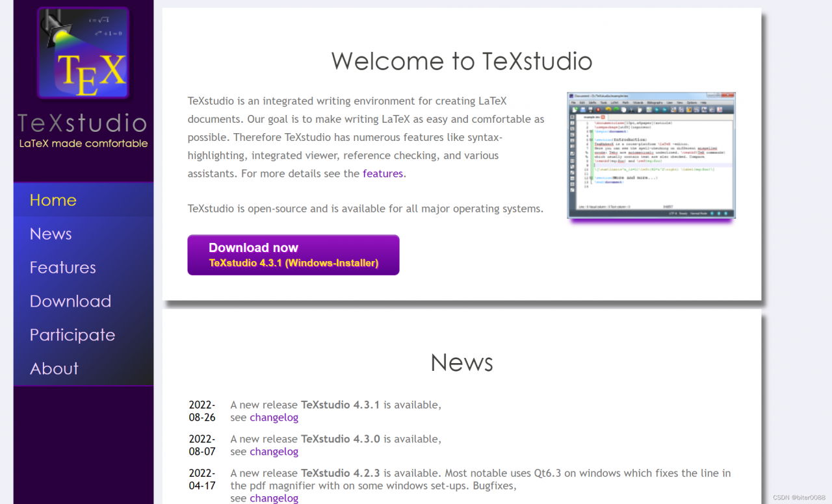Open changelog link for TeXstudio 4.3.1
This screenshot has height=504, width=832.
tap(274, 418)
